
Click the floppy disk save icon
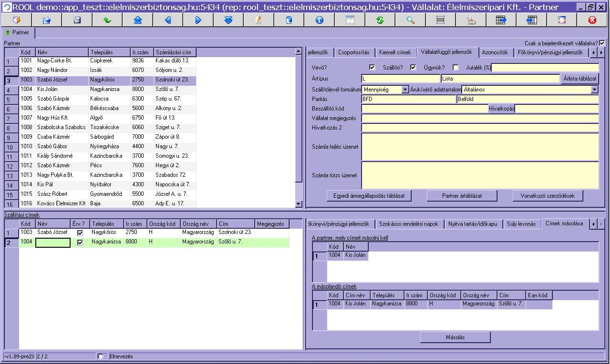click(77, 20)
